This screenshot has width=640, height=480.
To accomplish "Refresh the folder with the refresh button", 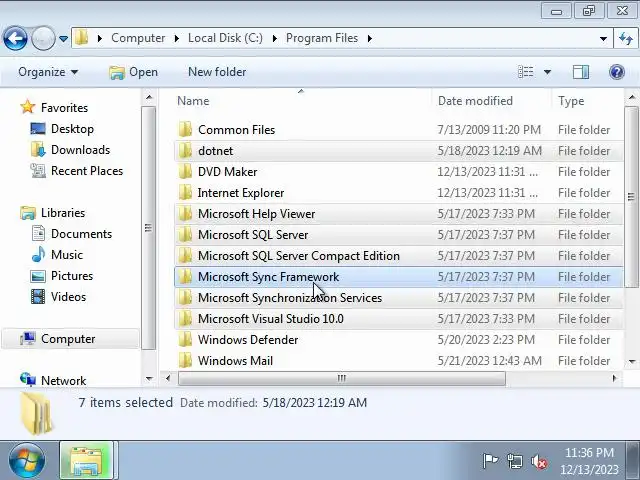I will [x=626, y=39].
